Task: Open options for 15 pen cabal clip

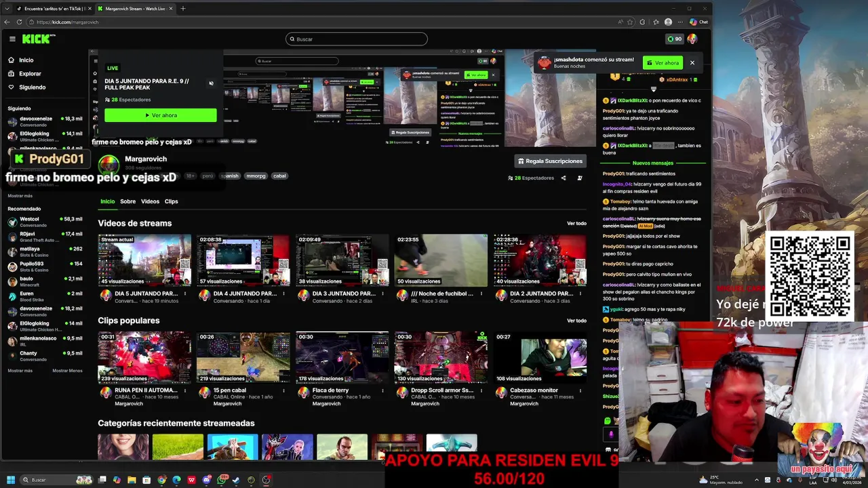Action: click(284, 391)
